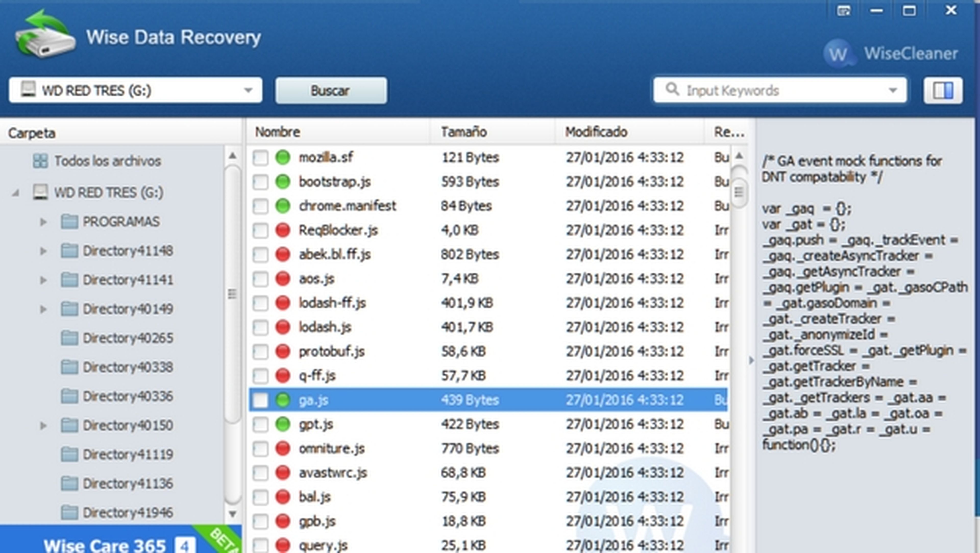Screen dimensions: 980x553
Task: Click the preview panel layout icon
Action: [943, 91]
